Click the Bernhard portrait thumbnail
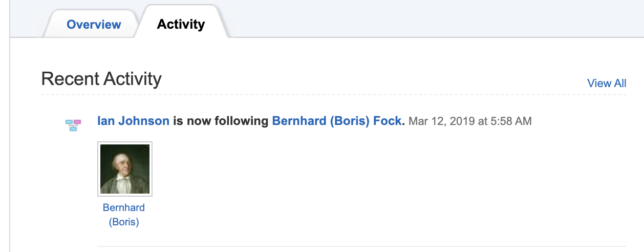The width and height of the screenshot is (644, 252). [x=124, y=169]
